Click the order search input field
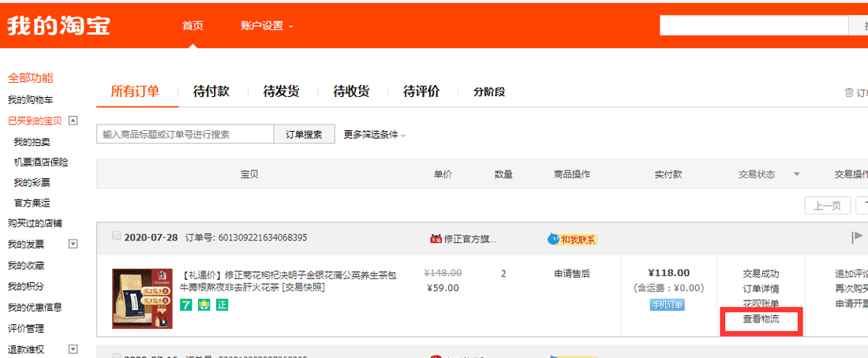The height and width of the screenshot is (358, 868). coord(185,134)
